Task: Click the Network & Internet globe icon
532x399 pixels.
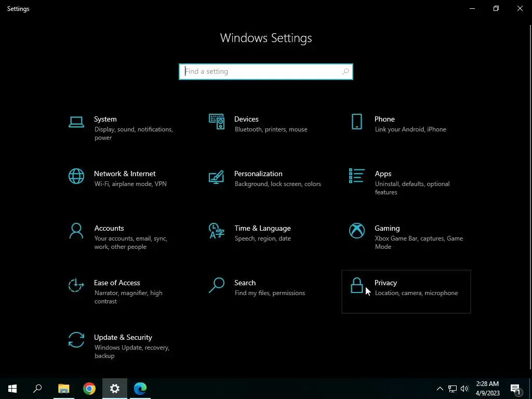Action: (76, 177)
